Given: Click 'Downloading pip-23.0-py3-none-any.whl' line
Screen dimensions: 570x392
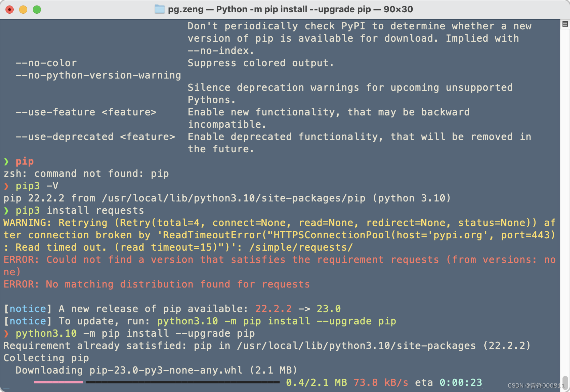Looking at the screenshot, I should (x=157, y=370).
